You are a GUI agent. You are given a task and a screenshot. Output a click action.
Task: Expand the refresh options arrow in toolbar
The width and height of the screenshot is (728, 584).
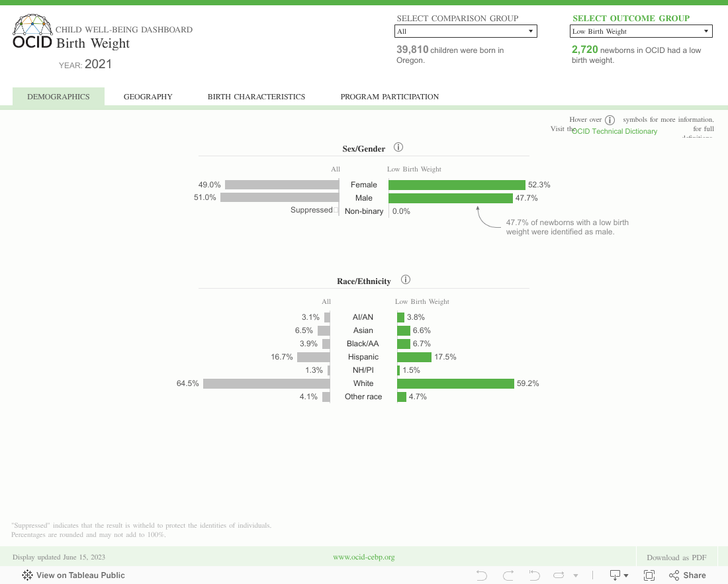pyautogui.click(x=576, y=575)
